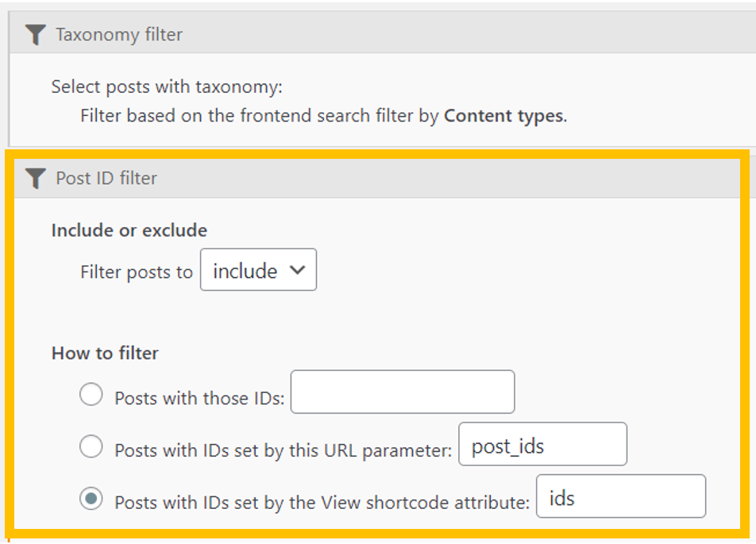This screenshot has height=544, width=756.
Task: Click the 'ids' shortcode attribute field
Action: pyautogui.click(x=620, y=496)
